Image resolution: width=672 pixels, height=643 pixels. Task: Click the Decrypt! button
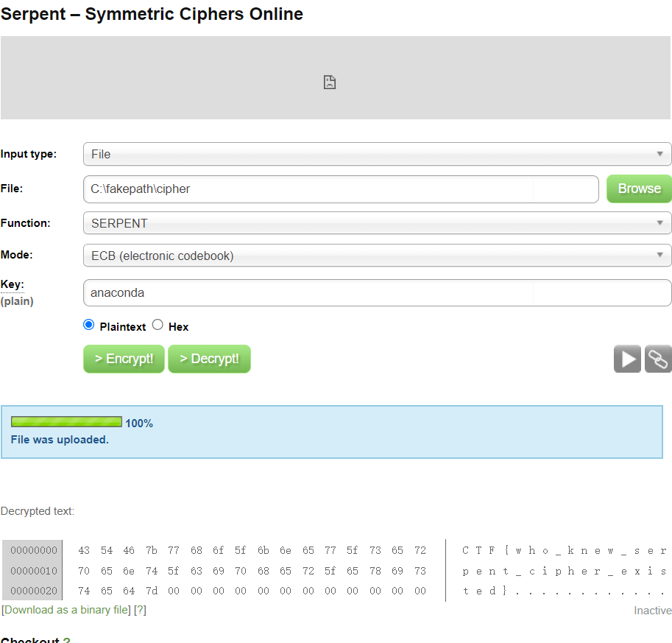(209, 359)
